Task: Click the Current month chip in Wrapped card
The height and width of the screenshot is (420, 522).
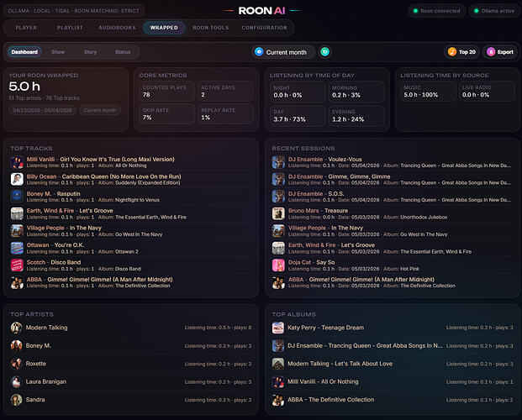Action: click(100, 110)
